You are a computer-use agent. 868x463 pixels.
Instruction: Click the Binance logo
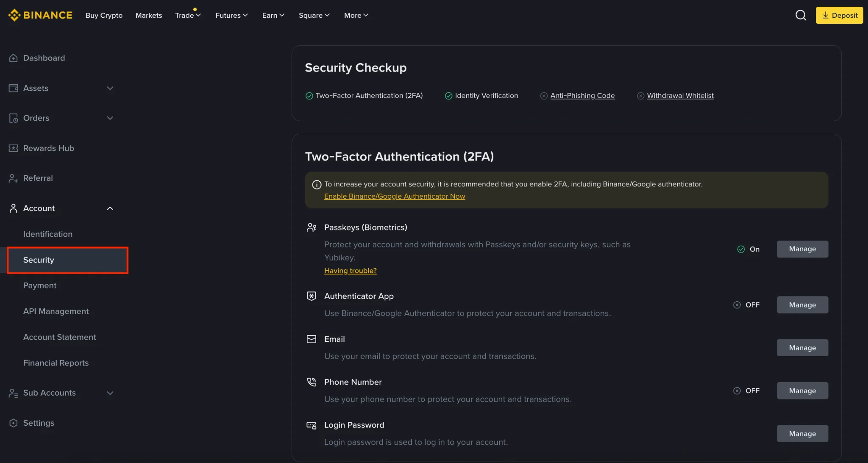tap(40, 15)
